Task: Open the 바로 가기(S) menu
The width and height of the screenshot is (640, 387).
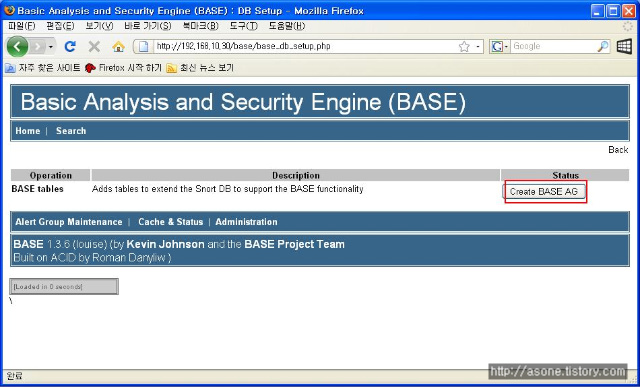Action: pos(148,26)
